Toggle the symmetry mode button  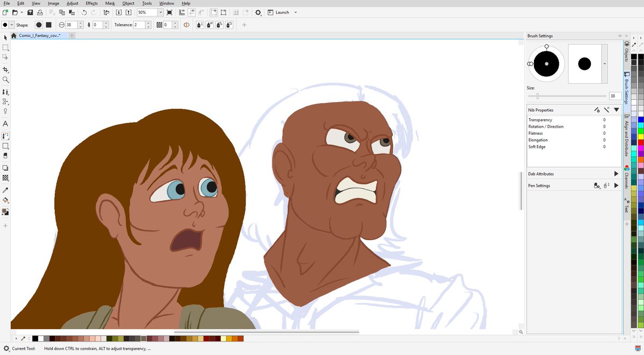point(186,25)
